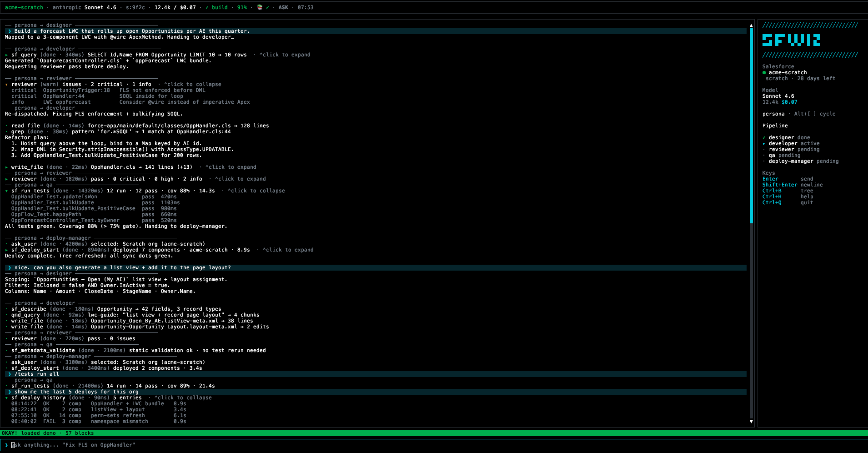Click session id s:9f2c in header

pyautogui.click(x=135, y=7)
